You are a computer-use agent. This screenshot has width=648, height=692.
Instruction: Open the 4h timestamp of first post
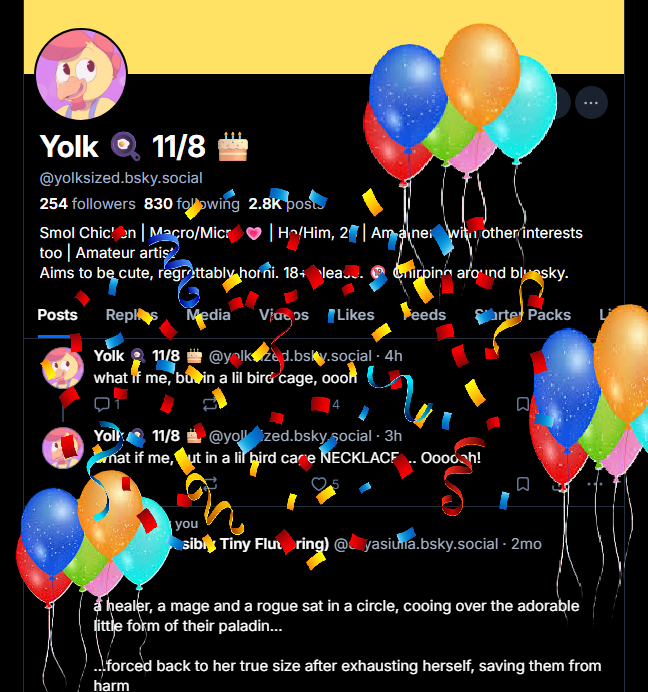click(x=393, y=356)
